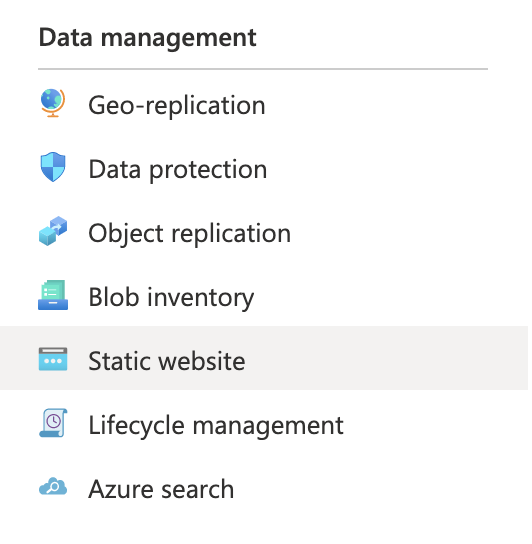Click the word 'protection' in Data protection
Screen dimensions: 532x544
point(208,170)
